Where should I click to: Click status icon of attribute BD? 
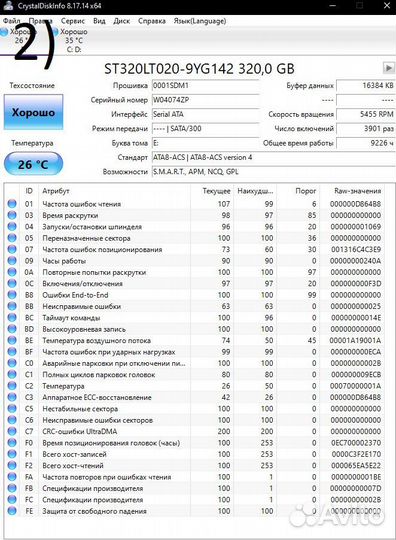pyautogui.click(x=12, y=329)
